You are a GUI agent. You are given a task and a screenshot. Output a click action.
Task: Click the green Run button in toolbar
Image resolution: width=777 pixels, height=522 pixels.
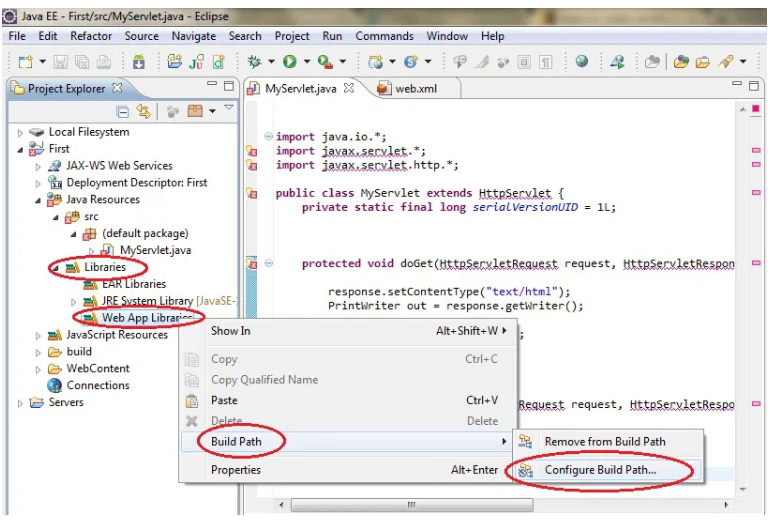(x=289, y=62)
